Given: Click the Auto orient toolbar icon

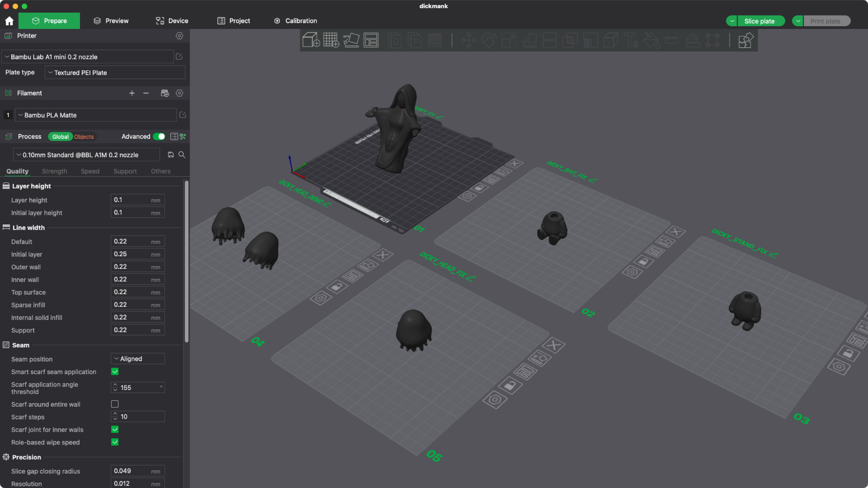Looking at the screenshot, I should tap(351, 40).
